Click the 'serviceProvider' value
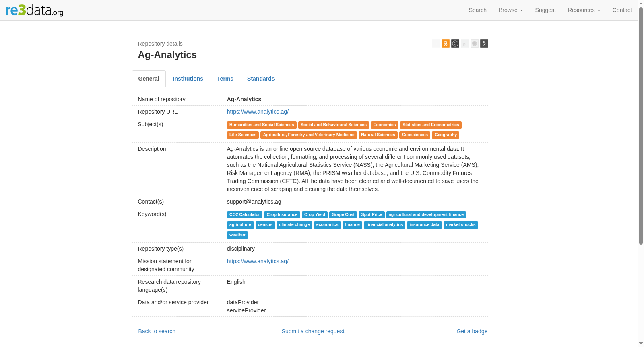 [x=246, y=310]
